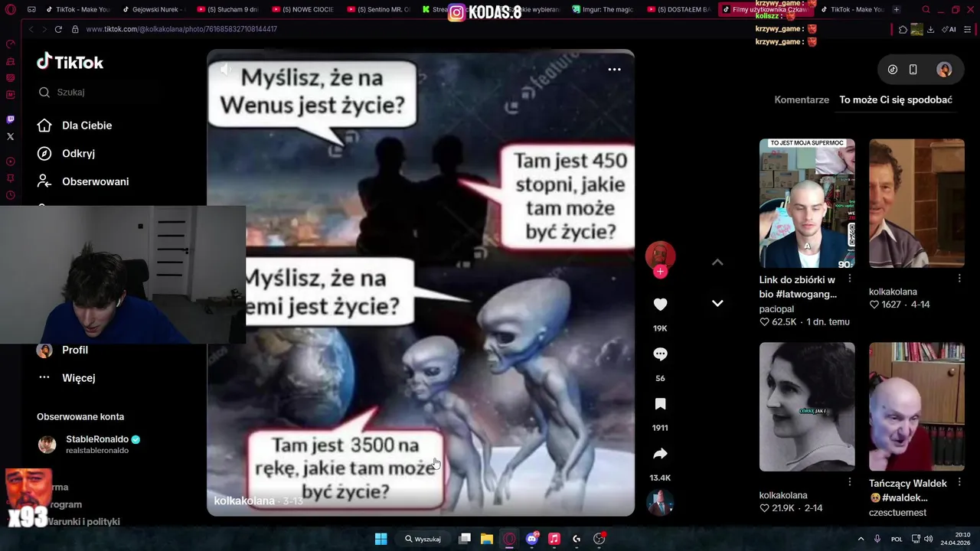Screen dimensions: 980x551
Task: Open browser downloads icon
Action: pos(930,29)
